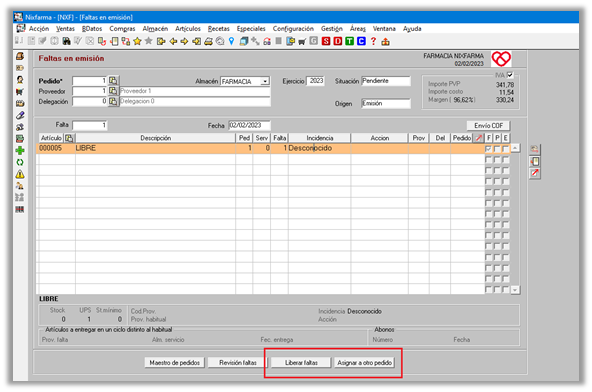Image resolution: width=592 pixels, height=392 pixels.
Task: Click the pill capsule sidebar icon
Action: (x=20, y=115)
